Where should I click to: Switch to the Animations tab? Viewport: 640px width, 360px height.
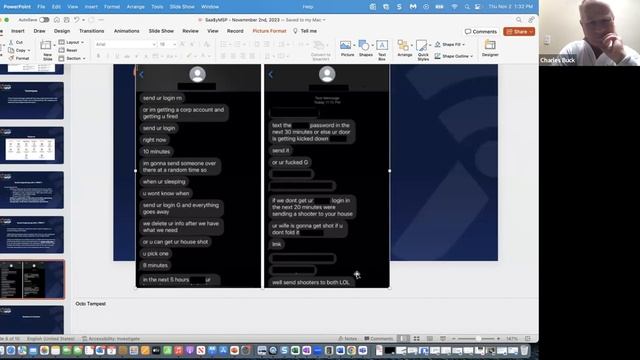(127, 31)
